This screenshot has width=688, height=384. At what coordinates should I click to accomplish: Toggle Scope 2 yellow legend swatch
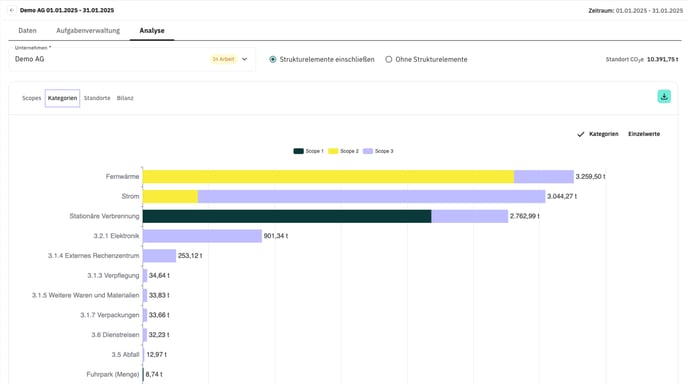point(333,151)
